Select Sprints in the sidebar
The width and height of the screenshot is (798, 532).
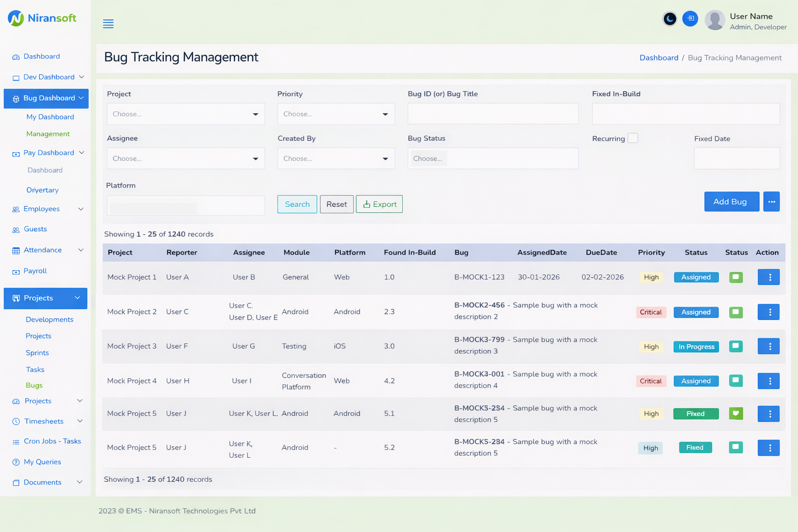point(37,352)
